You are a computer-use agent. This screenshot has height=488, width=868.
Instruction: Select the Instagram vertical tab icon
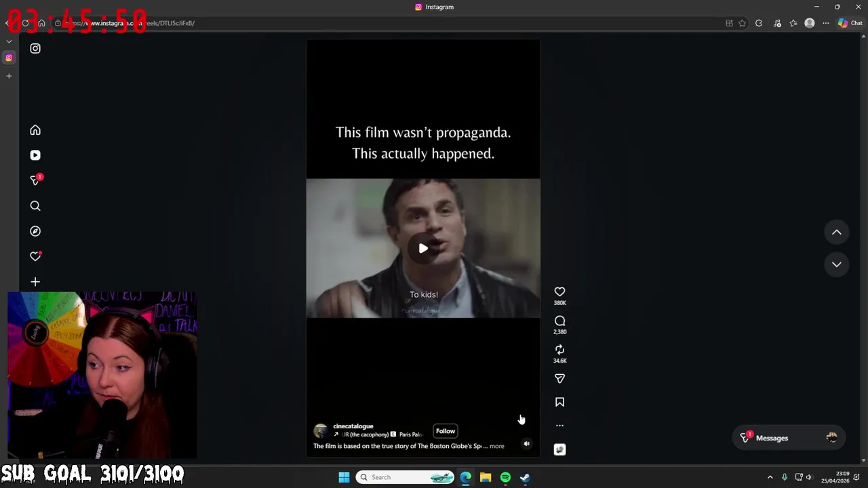click(x=9, y=58)
